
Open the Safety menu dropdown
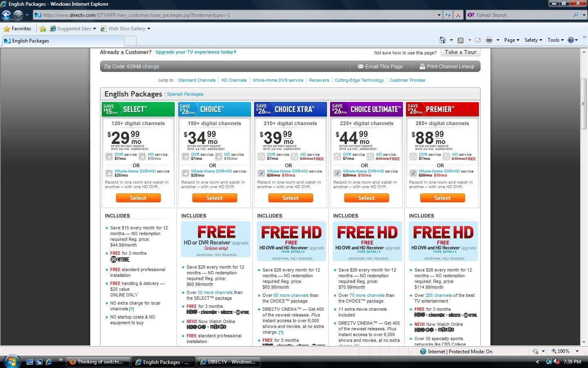[533, 40]
